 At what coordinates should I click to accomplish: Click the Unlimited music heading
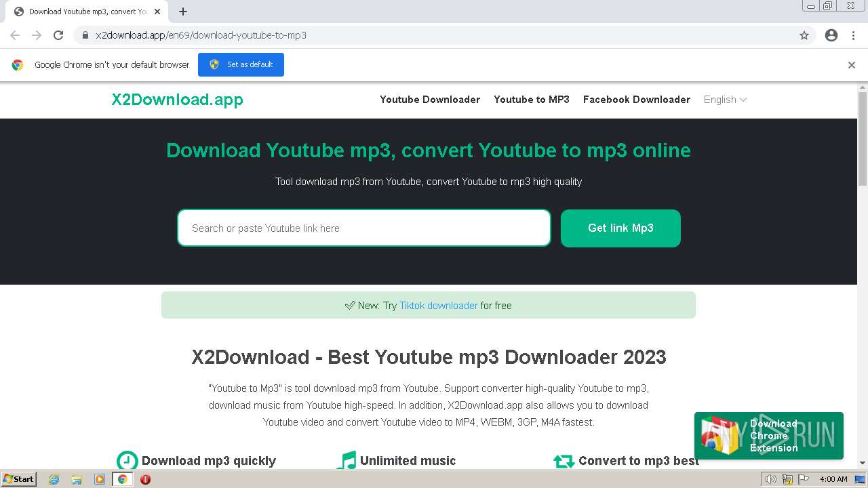click(x=408, y=461)
